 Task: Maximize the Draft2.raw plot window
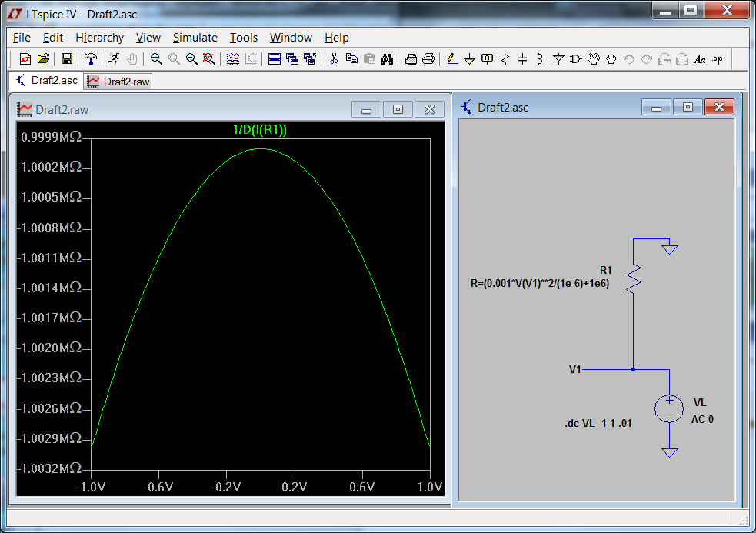(398, 109)
